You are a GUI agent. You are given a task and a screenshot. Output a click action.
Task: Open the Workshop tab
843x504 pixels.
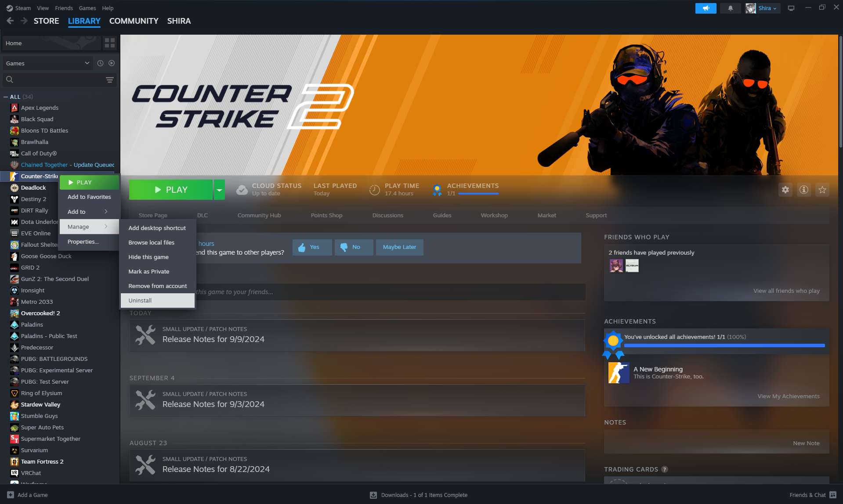click(x=494, y=215)
